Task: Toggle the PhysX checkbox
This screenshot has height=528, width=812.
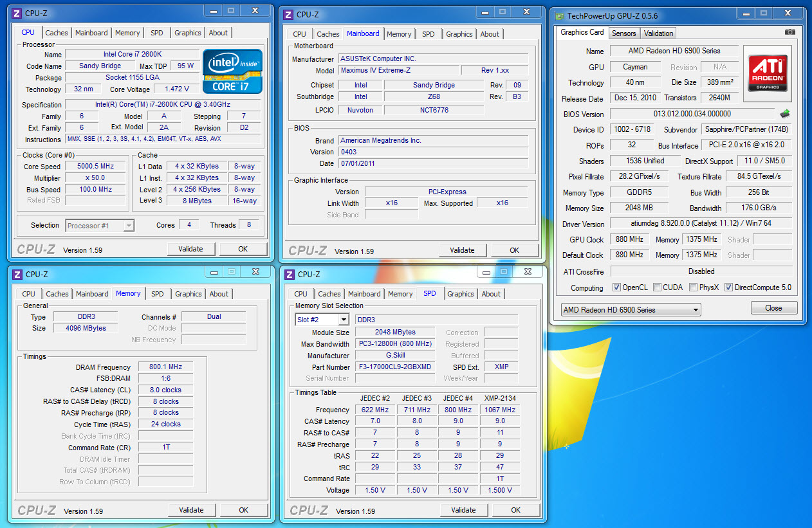Action: point(693,287)
